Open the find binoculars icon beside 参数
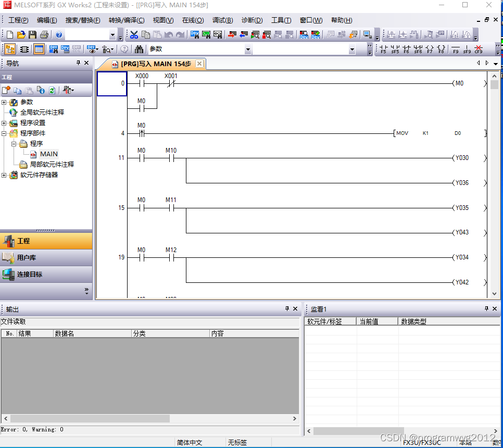 click(x=139, y=49)
